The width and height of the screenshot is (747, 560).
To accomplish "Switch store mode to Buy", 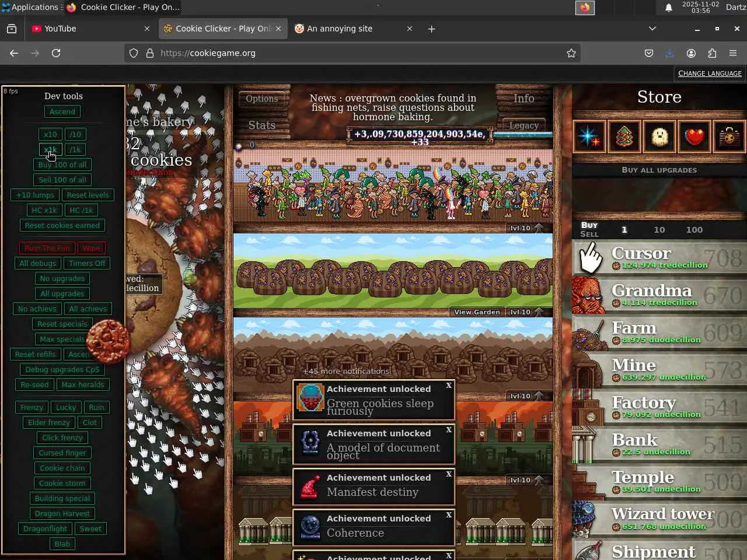I will tap(589, 225).
